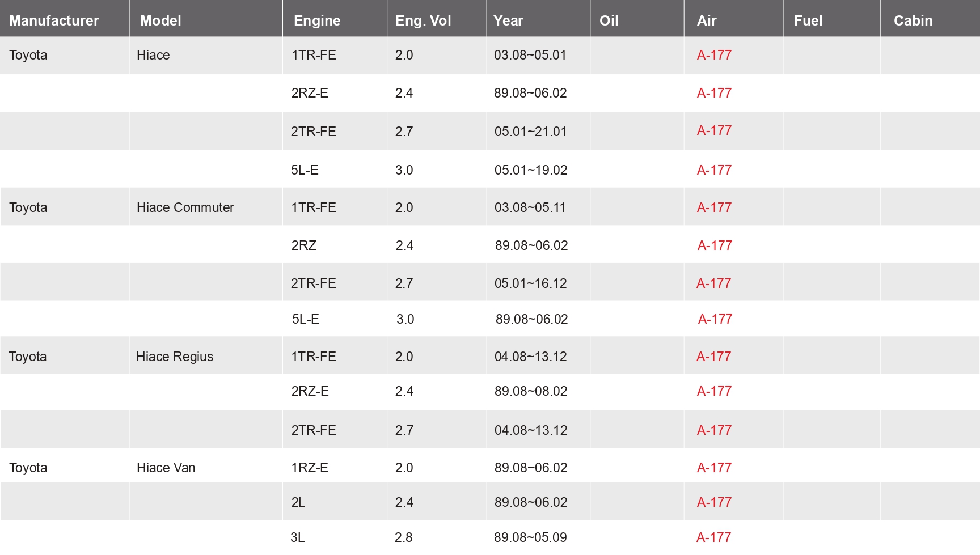This screenshot has width=980, height=555.
Task: Click volume 2.4 in the 2RZ row
Action: click(x=404, y=245)
